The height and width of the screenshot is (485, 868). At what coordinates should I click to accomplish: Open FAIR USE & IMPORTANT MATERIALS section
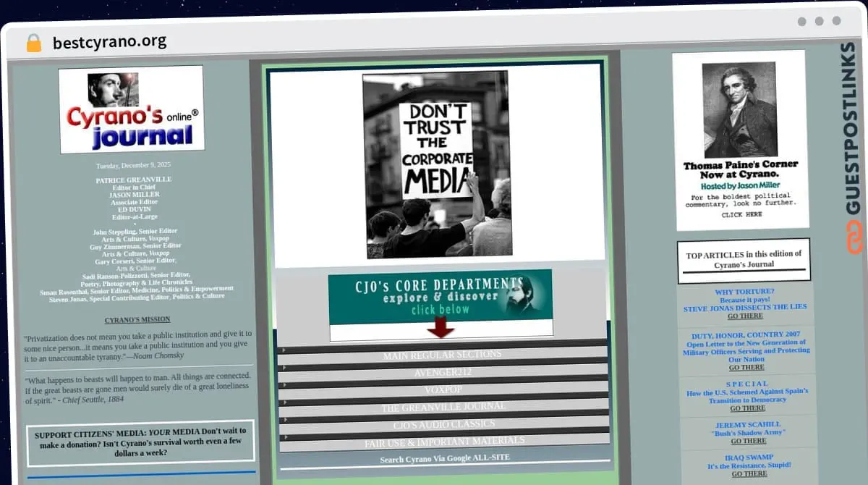pos(445,441)
